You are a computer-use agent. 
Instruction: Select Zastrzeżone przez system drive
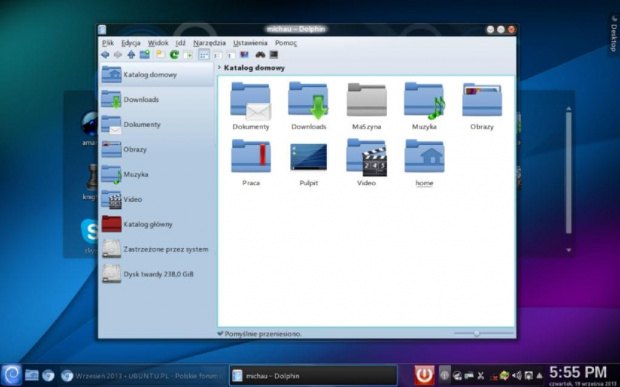[156, 249]
